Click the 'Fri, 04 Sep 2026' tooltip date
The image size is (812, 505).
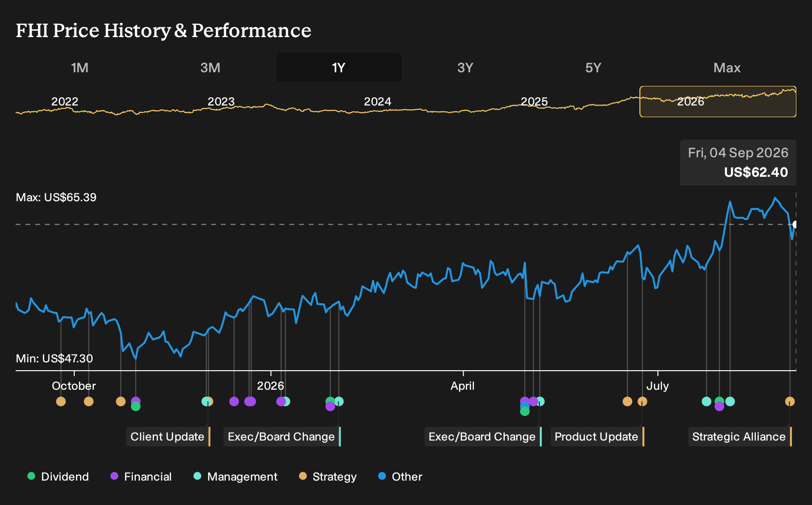pos(738,153)
